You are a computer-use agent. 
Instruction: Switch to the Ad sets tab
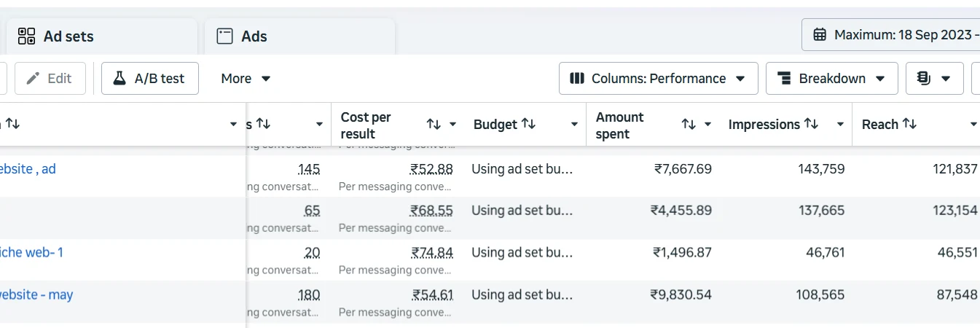pos(102,36)
